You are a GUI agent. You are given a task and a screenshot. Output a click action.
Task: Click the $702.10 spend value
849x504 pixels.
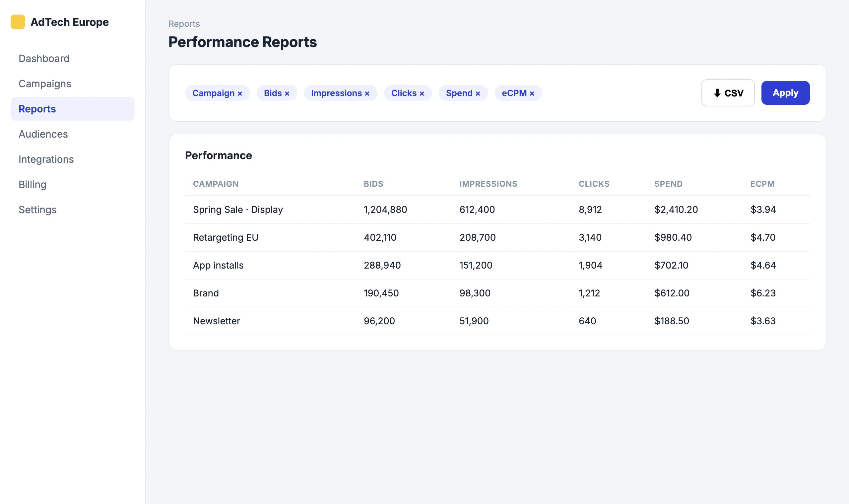pyautogui.click(x=671, y=265)
